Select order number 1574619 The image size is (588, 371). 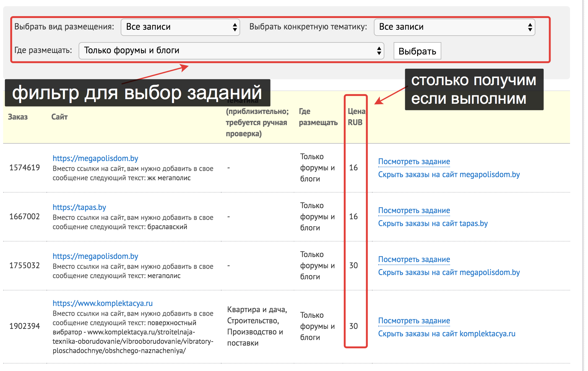pyautogui.click(x=25, y=168)
